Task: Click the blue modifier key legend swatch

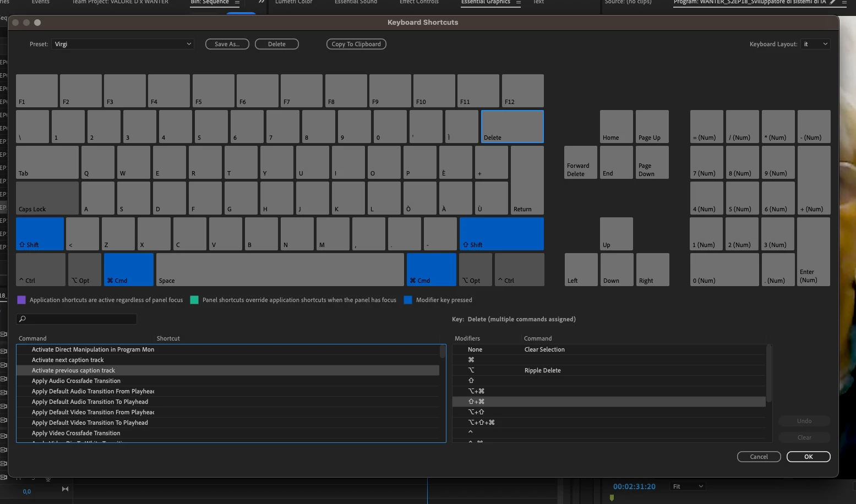Action: [408, 300]
